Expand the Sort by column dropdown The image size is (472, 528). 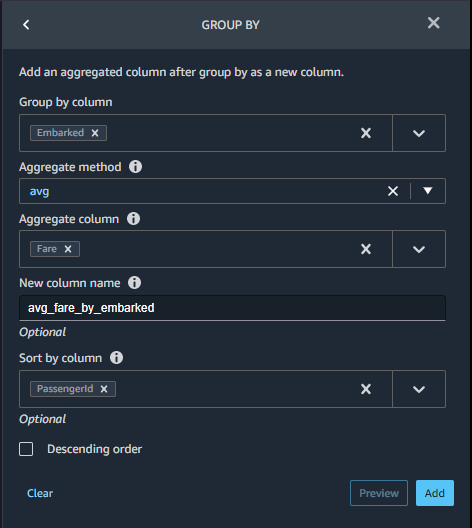click(x=419, y=389)
